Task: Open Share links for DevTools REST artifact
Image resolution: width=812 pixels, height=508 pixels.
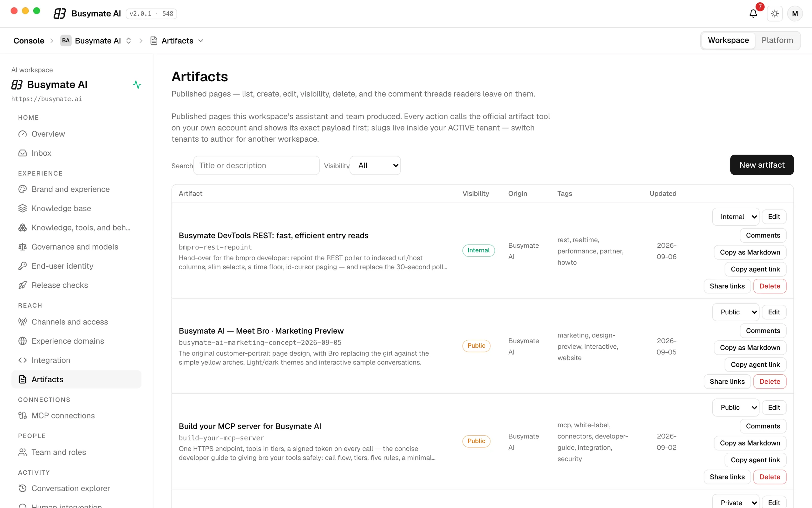Action: tap(727, 286)
